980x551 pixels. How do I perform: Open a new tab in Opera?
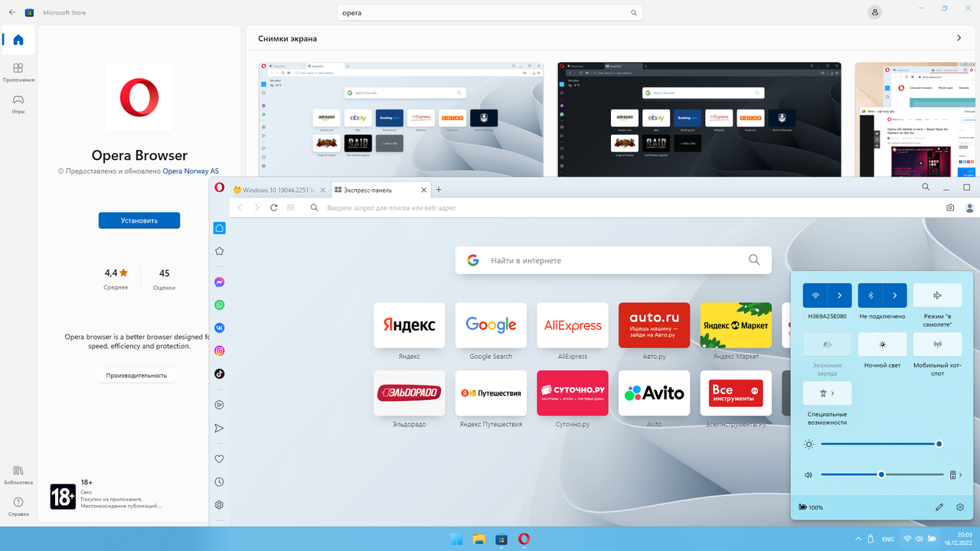[439, 189]
